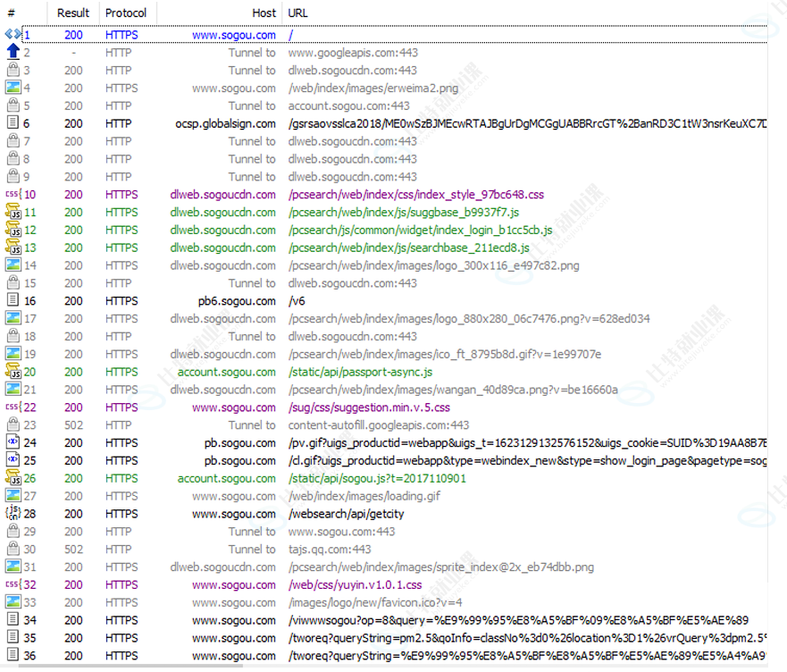Image resolution: width=787 pixels, height=672 pixels.
Task: Select URL www.sogou.com:443 in session 29
Action: 341,532
